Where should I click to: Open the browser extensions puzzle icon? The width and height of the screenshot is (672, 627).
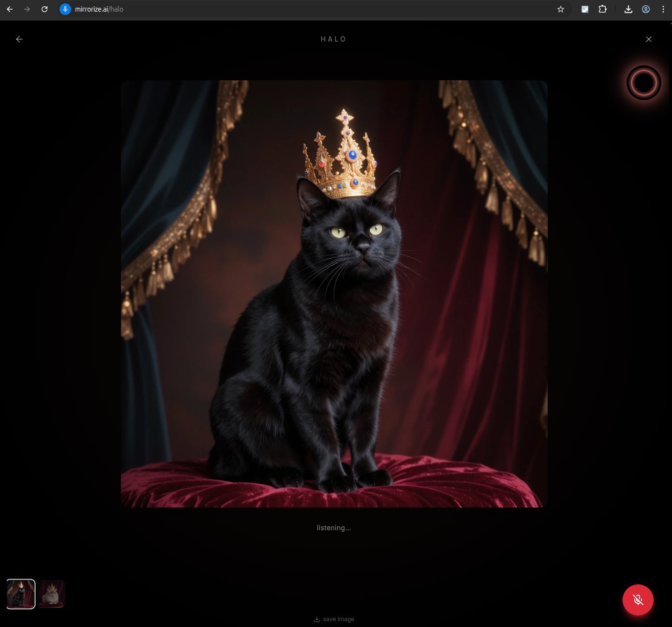pos(602,9)
